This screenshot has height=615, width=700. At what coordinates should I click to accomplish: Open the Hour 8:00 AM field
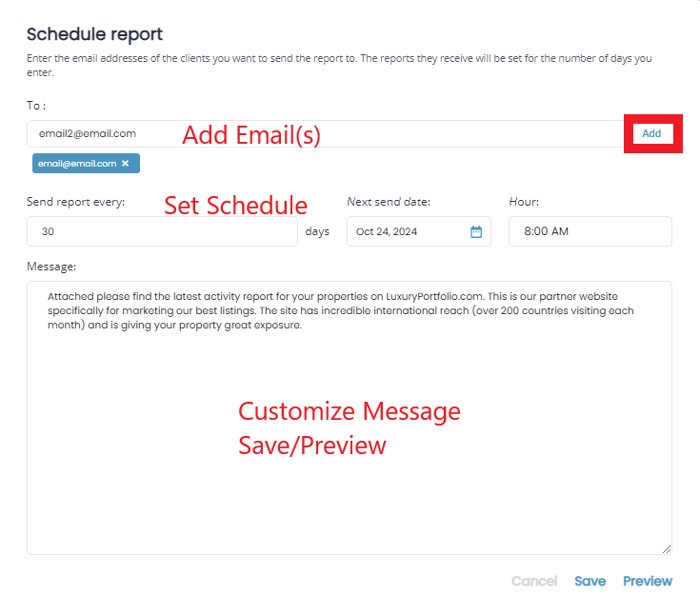click(590, 231)
